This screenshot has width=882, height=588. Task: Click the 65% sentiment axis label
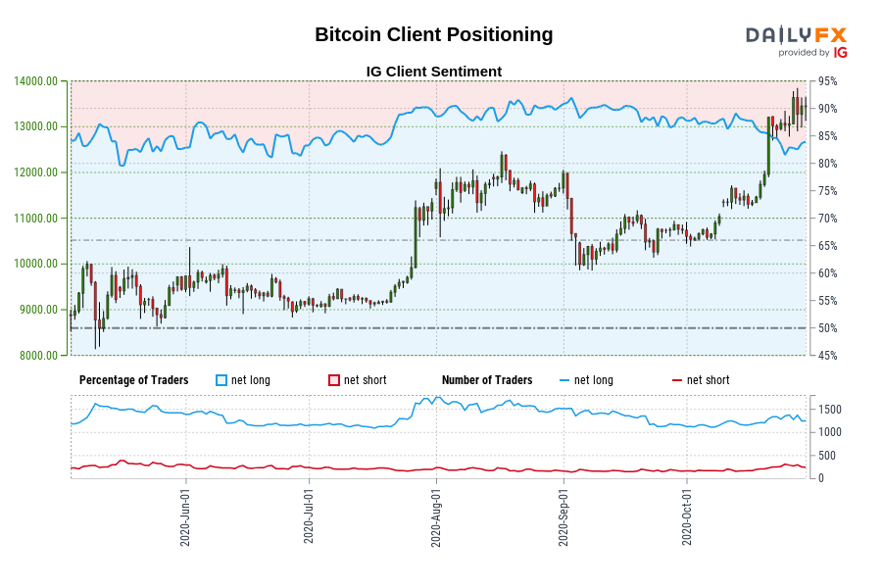coord(827,246)
